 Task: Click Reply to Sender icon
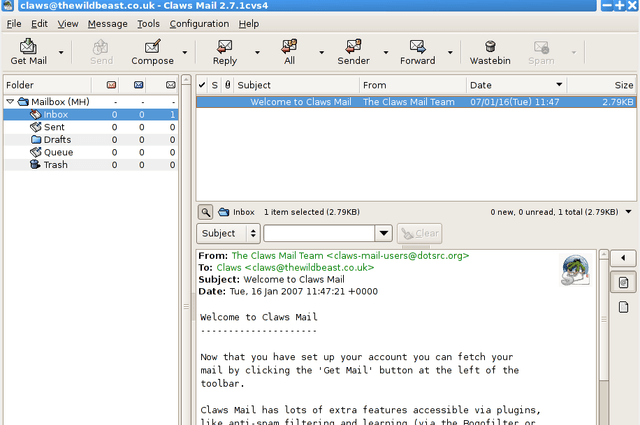pyautogui.click(x=353, y=51)
